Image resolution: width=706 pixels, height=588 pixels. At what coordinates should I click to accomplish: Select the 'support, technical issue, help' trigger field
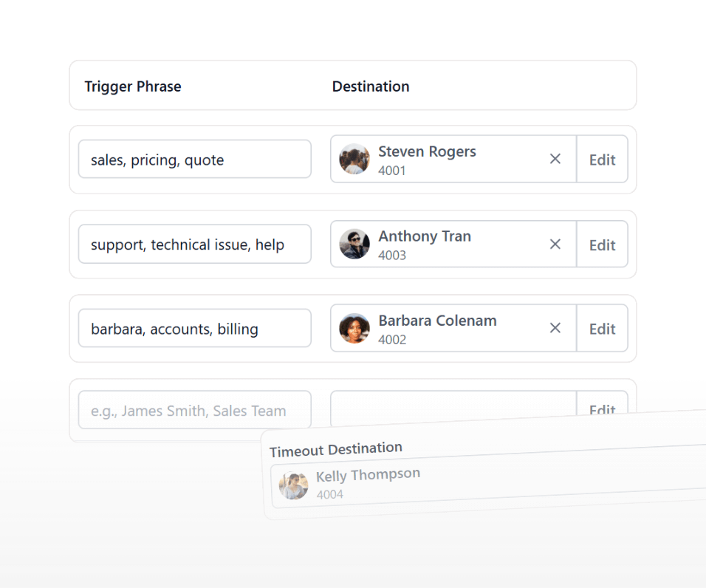[194, 244]
